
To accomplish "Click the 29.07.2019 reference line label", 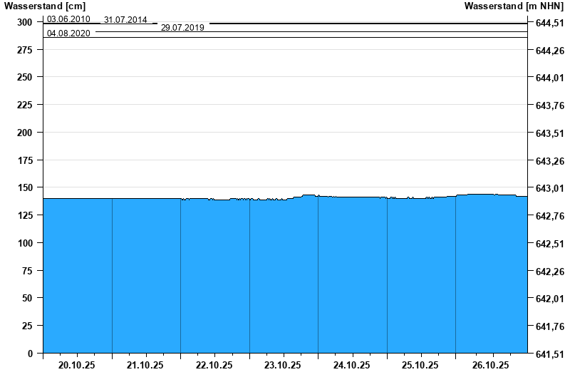I will click(x=182, y=28).
